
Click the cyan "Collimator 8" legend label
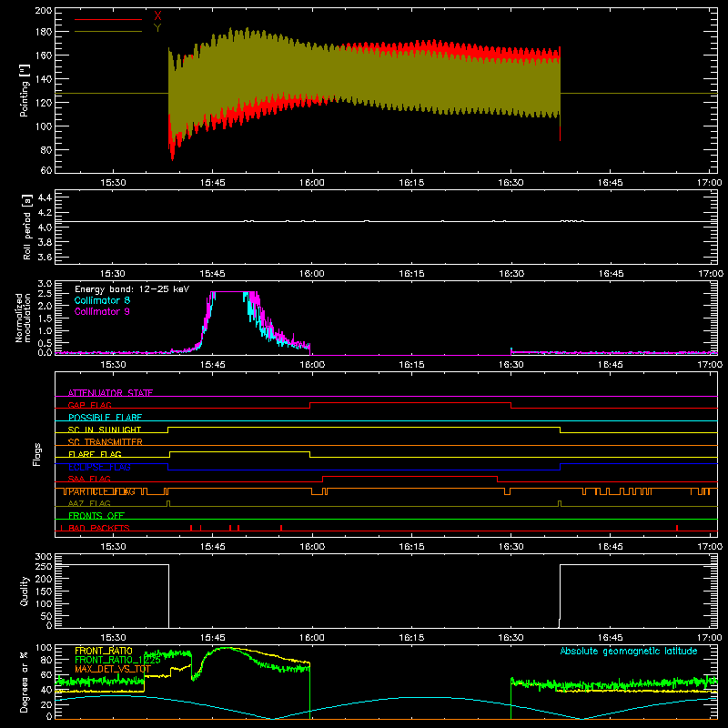[x=102, y=300]
